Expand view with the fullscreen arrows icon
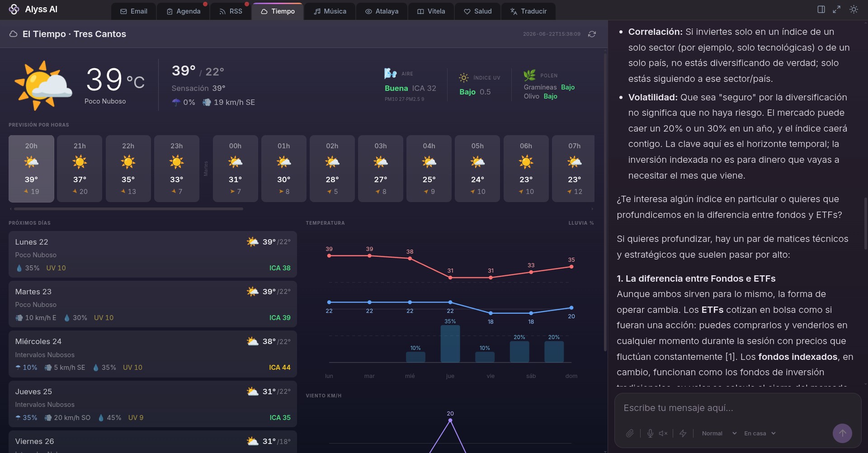868x453 pixels. 836,9
